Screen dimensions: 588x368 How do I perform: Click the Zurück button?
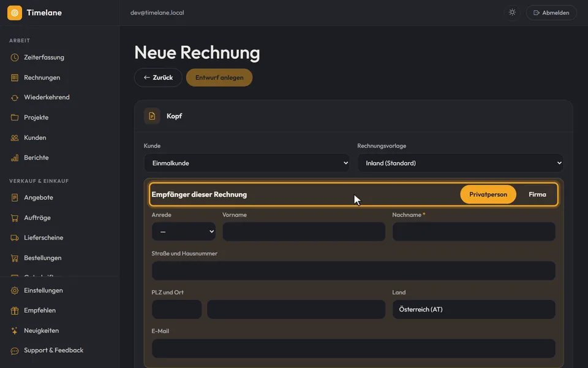tap(158, 78)
